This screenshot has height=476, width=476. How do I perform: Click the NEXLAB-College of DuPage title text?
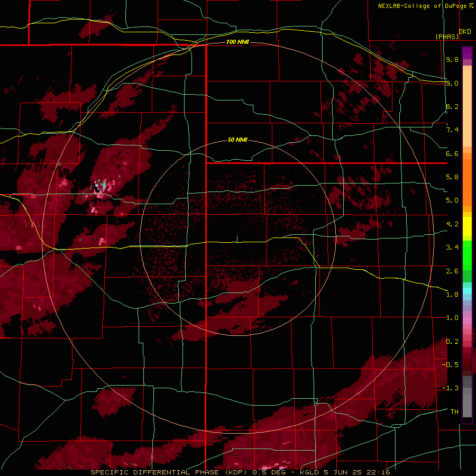click(422, 6)
